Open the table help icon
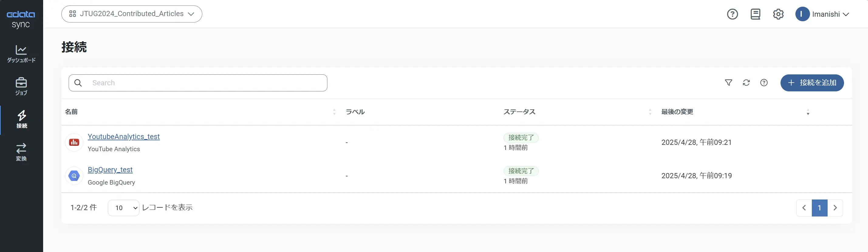This screenshot has width=868, height=252. [x=764, y=83]
